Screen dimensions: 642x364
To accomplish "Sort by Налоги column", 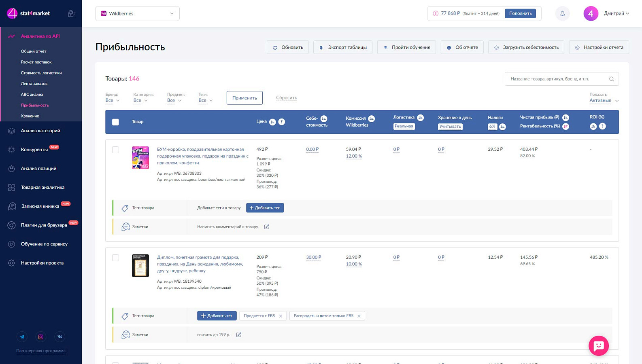I will tap(502, 127).
